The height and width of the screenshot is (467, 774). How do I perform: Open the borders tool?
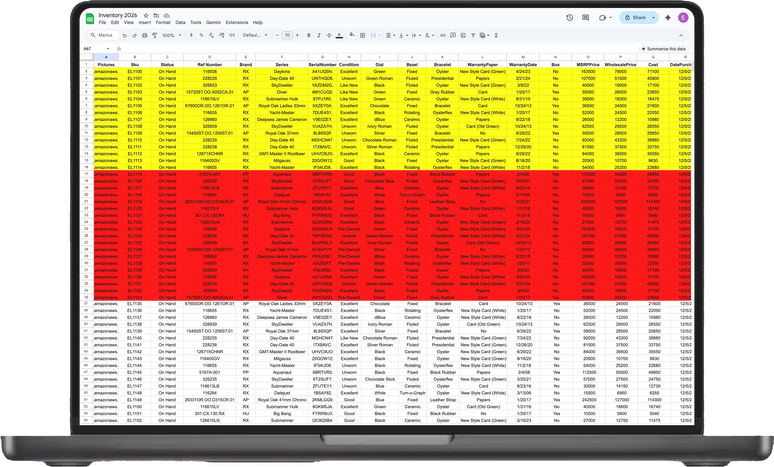click(362, 35)
